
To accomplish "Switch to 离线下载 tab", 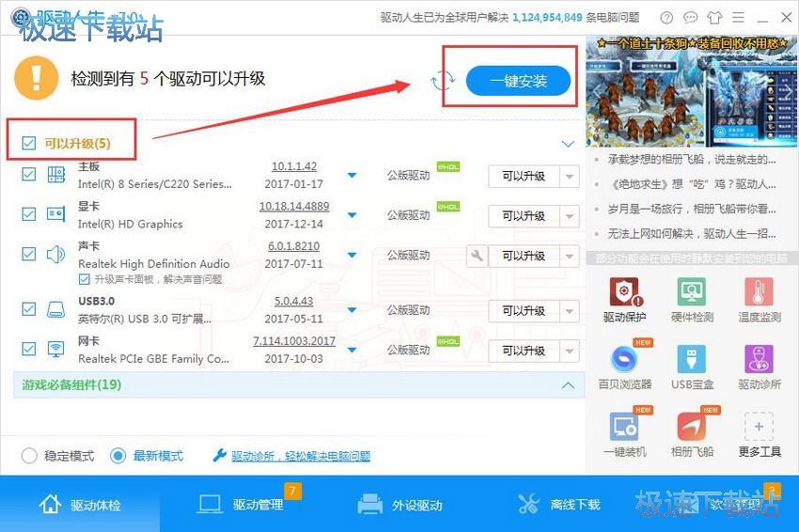I will [x=559, y=505].
